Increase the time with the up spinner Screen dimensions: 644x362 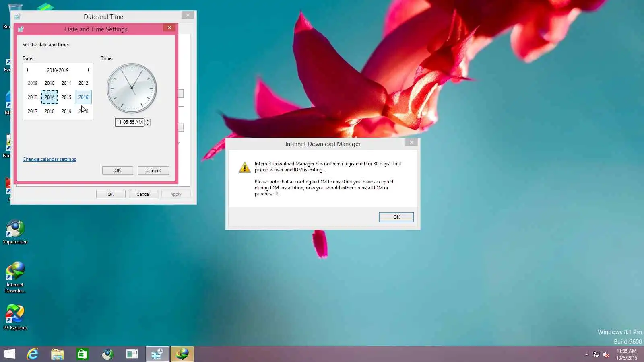tap(148, 120)
